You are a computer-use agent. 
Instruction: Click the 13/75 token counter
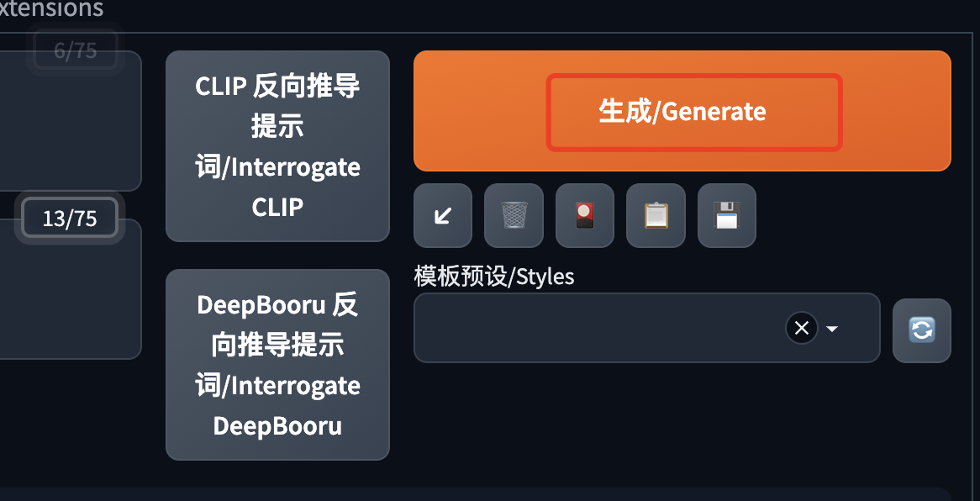click(69, 217)
